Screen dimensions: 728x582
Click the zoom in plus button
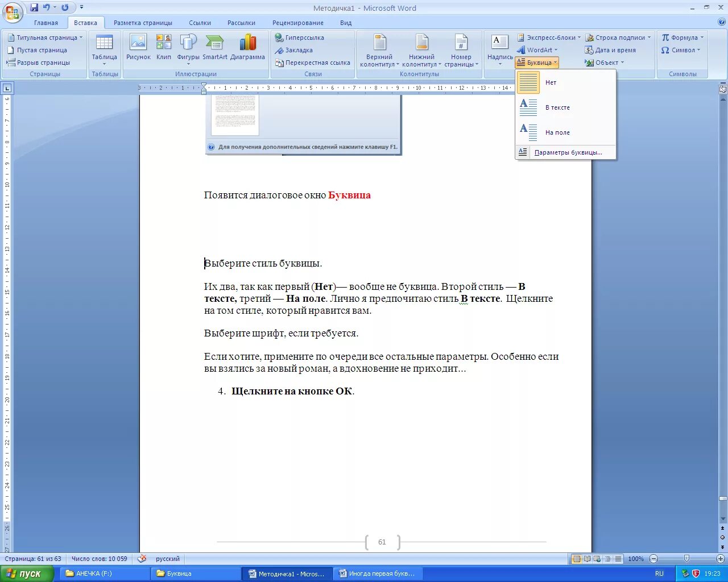721,559
